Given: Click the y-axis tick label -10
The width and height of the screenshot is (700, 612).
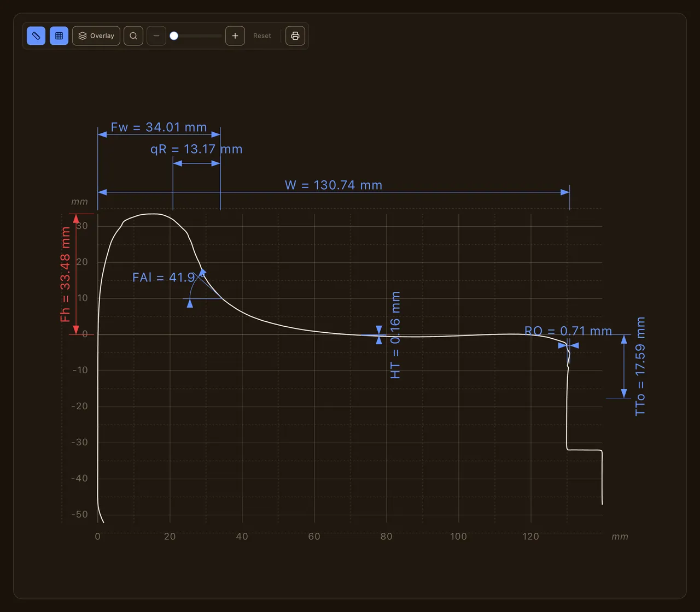Looking at the screenshot, I should pyautogui.click(x=80, y=370).
